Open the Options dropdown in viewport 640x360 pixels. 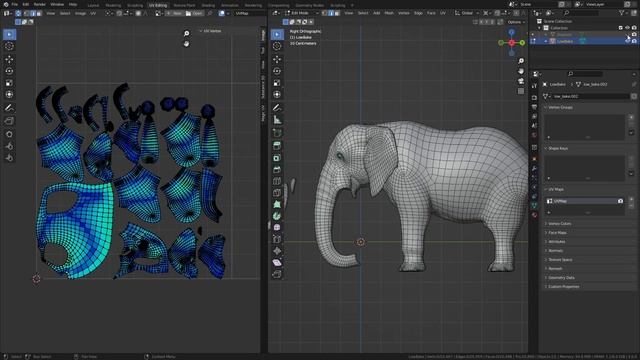pyautogui.click(x=516, y=22)
